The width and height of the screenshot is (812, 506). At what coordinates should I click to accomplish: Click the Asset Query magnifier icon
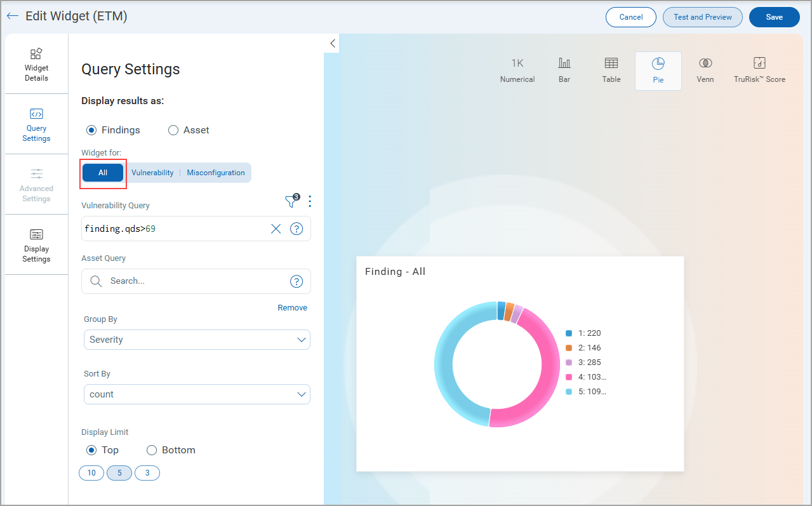[96, 281]
